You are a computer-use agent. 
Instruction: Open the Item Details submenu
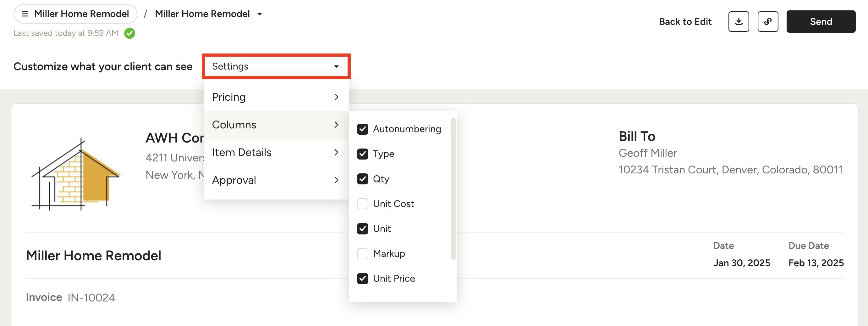(276, 153)
